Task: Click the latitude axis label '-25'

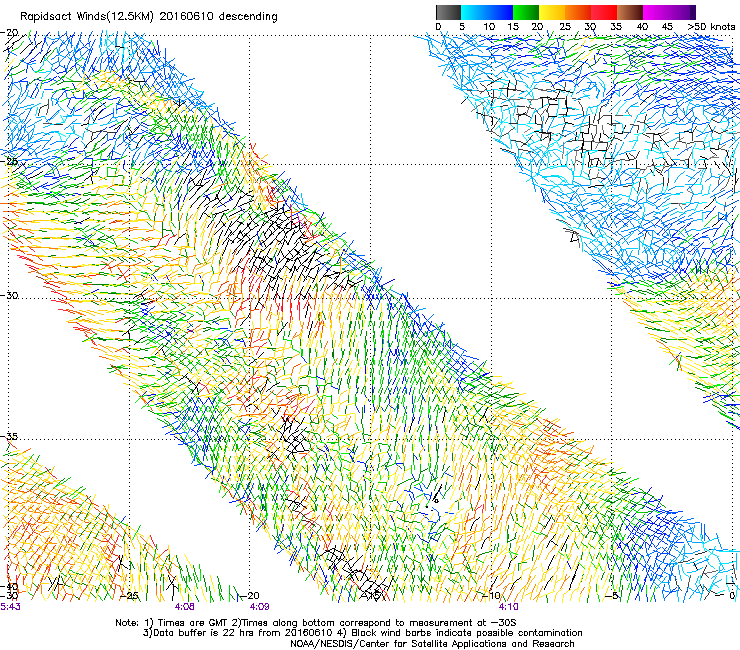Action: [x=9, y=161]
